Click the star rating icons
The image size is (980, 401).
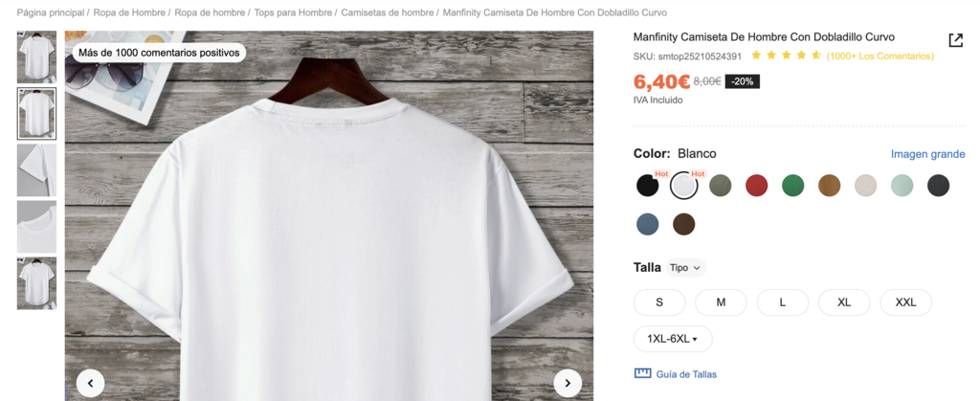click(x=786, y=56)
